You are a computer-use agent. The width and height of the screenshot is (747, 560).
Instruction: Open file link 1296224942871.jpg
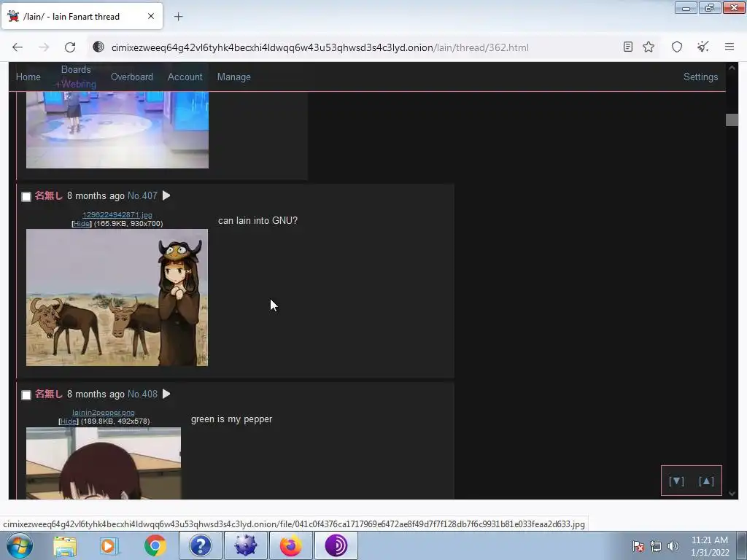(117, 215)
